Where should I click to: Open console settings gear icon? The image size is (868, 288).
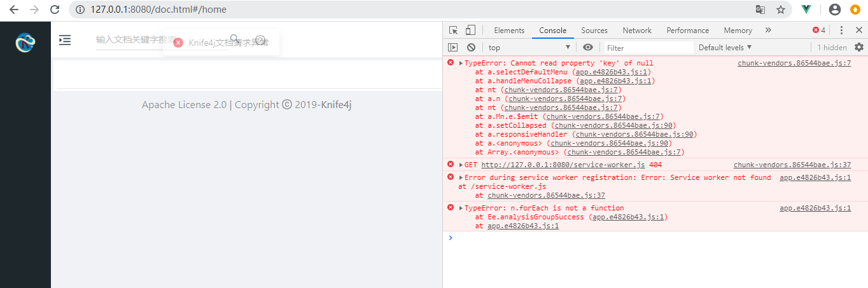point(859,47)
